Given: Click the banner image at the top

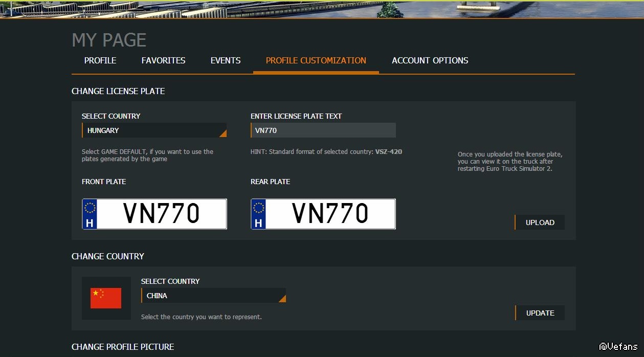Looking at the screenshot, I should [x=322, y=9].
